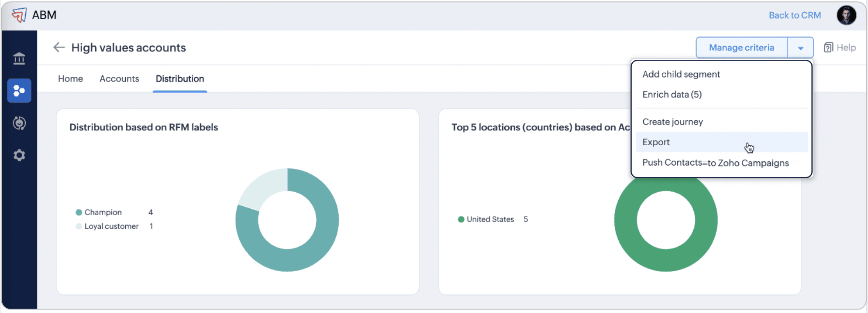Choose Add child segment from menu

click(x=681, y=75)
